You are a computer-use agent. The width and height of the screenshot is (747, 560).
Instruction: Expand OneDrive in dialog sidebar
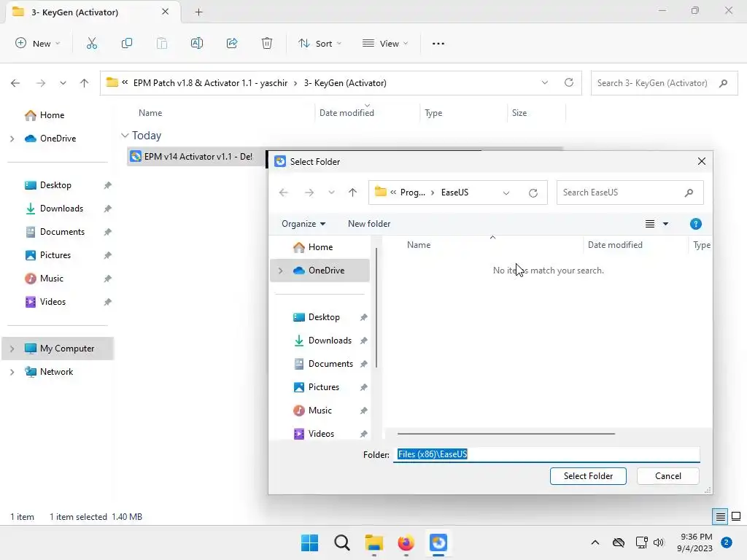(281, 271)
